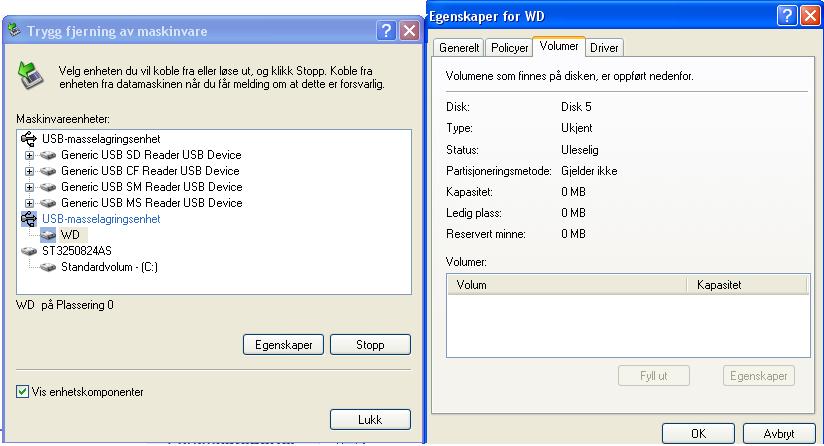Click the 'Ukjent' type value
The width and height of the screenshot is (824, 446).
[576, 128]
